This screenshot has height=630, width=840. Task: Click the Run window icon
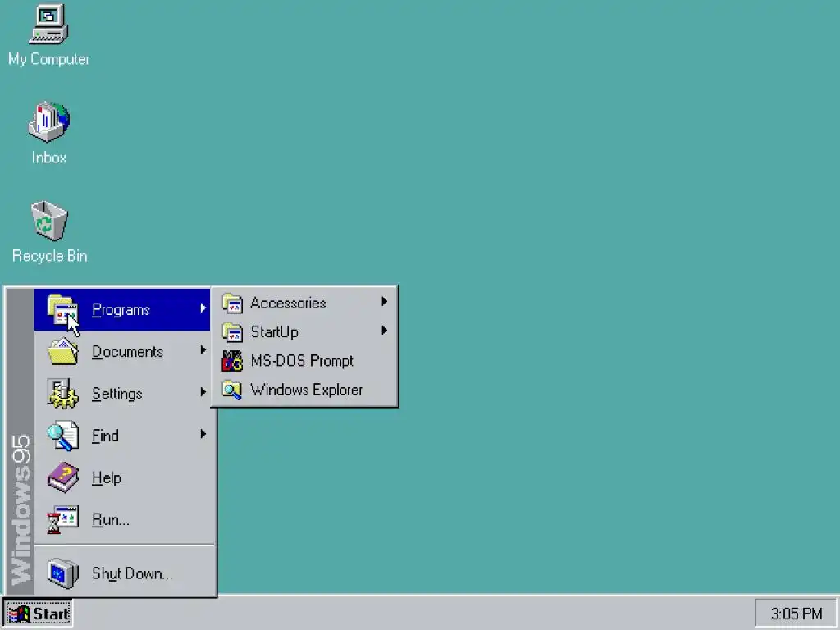[62, 519]
